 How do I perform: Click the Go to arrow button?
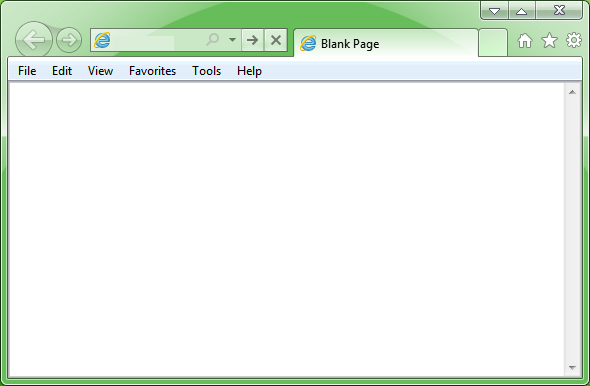click(x=252, y=40)
